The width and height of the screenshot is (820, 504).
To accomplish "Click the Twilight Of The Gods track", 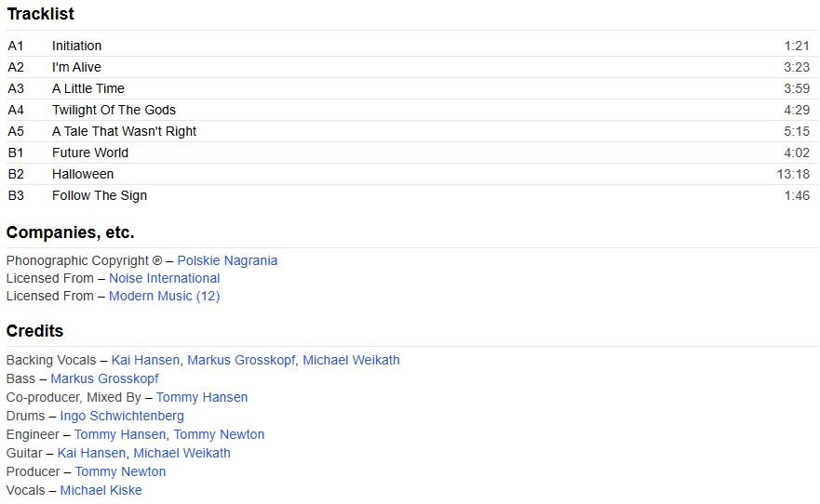I will [x=114, y=110].
